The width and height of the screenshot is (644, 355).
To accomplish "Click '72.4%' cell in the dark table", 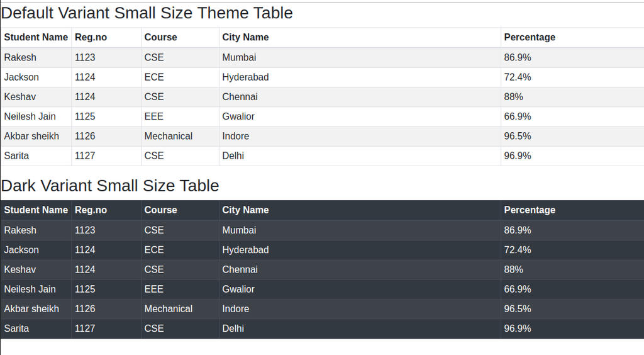I will (518, 250).
